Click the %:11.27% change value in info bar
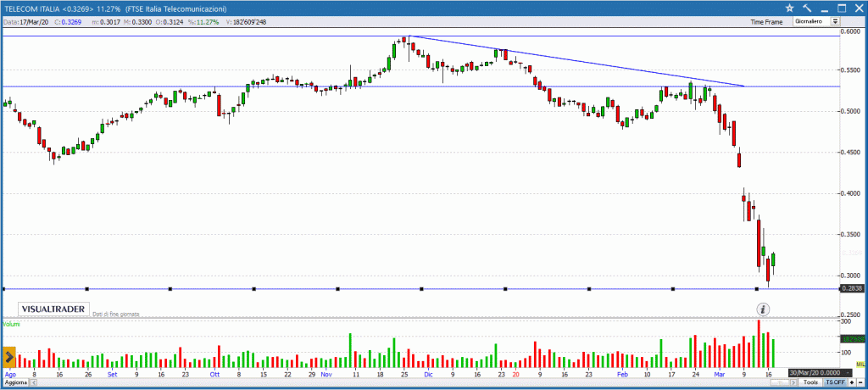868x390 pixels. click(x=203, y=22)
